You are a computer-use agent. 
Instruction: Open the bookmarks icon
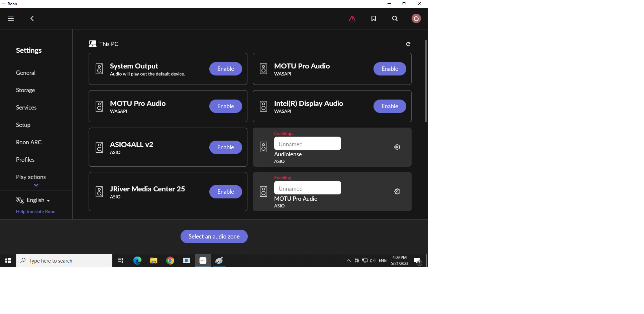(x=373, y=18)
